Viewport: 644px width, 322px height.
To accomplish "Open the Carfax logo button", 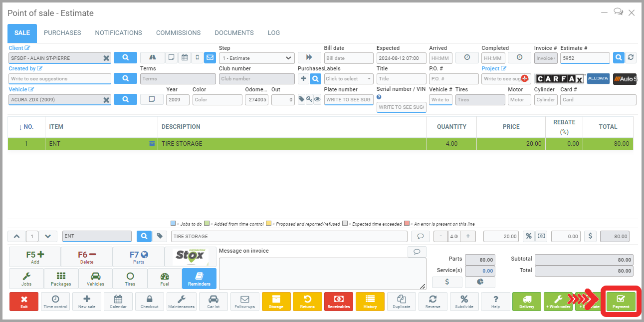I will 560,79.
